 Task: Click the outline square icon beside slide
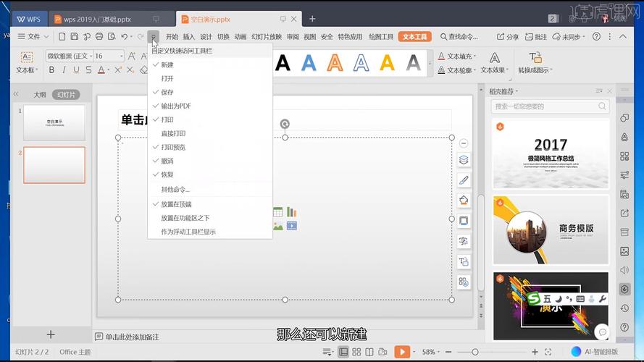[x=464, y=221]
